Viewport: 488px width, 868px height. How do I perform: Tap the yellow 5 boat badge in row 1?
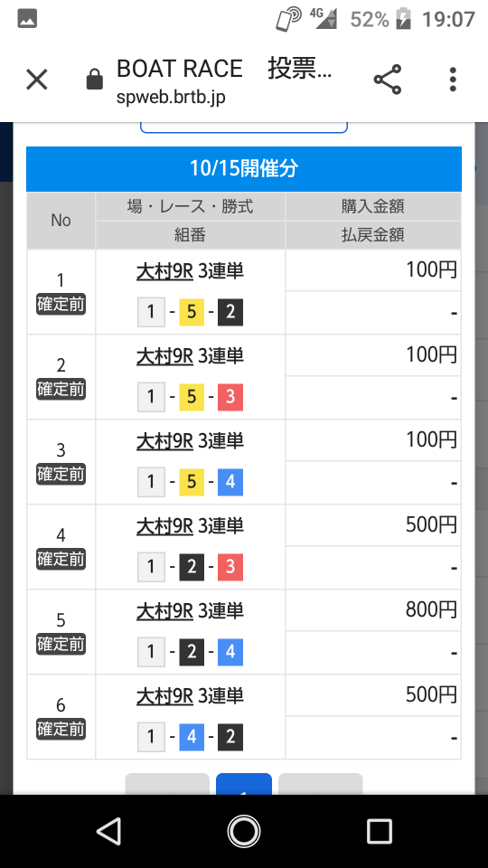pyautogui.click(x=192, y=312)
